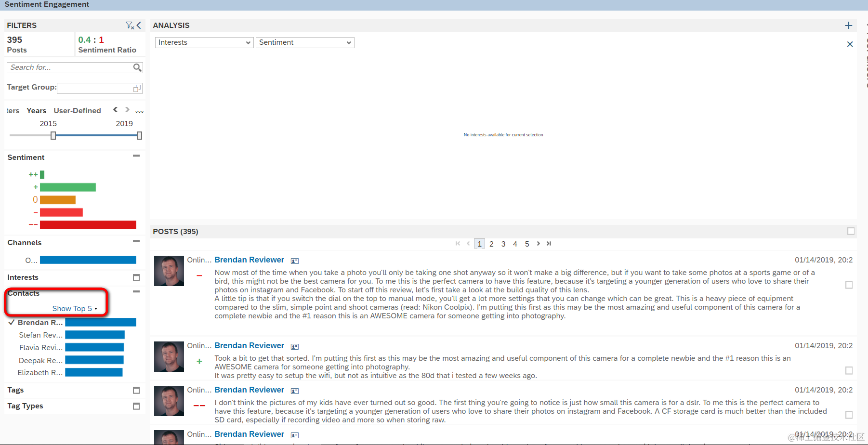868x445 pixels.
Task: Toggle the select-all checkbox in Posts header
Action: [x=851, y=231]
